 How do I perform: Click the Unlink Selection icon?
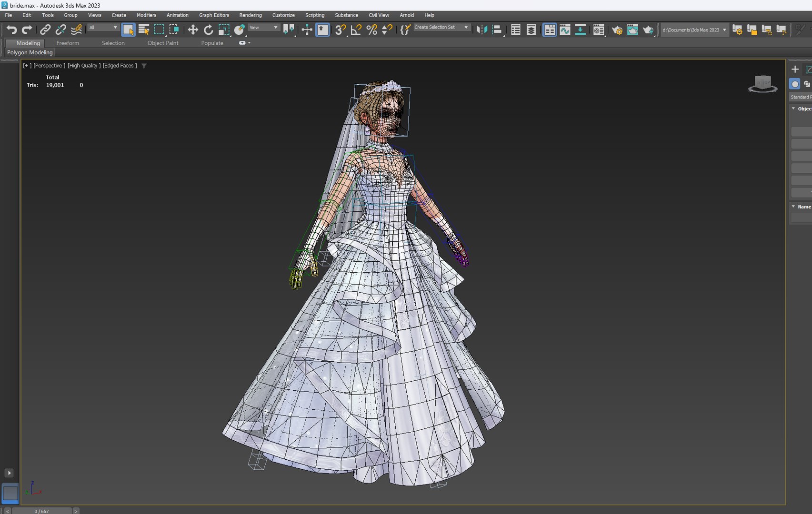60,30
